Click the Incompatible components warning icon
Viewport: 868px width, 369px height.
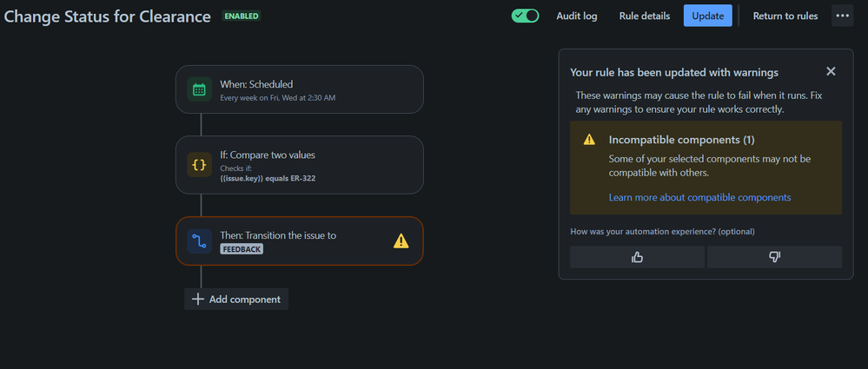(590, 140)
